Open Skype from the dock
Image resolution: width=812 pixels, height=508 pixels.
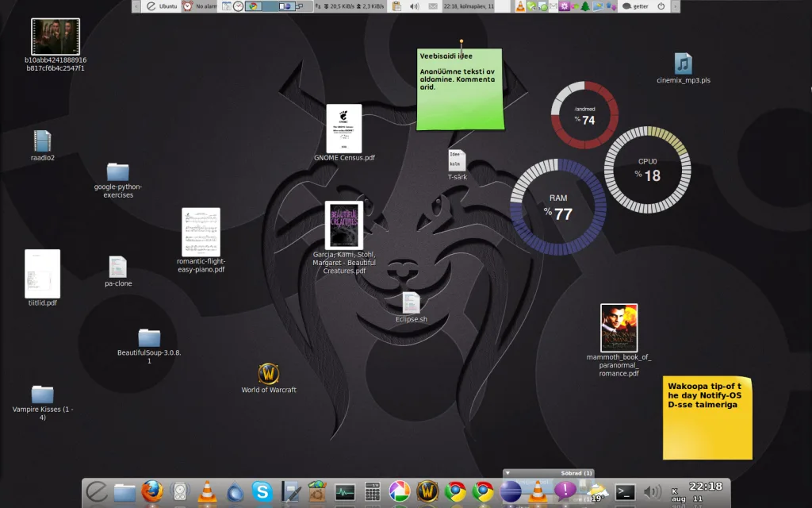click(x=262, y=491)
